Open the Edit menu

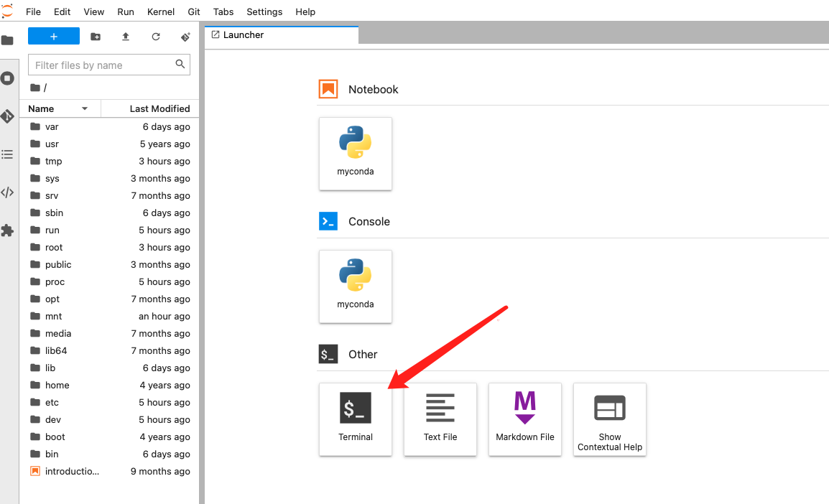[x=62, y=11]
